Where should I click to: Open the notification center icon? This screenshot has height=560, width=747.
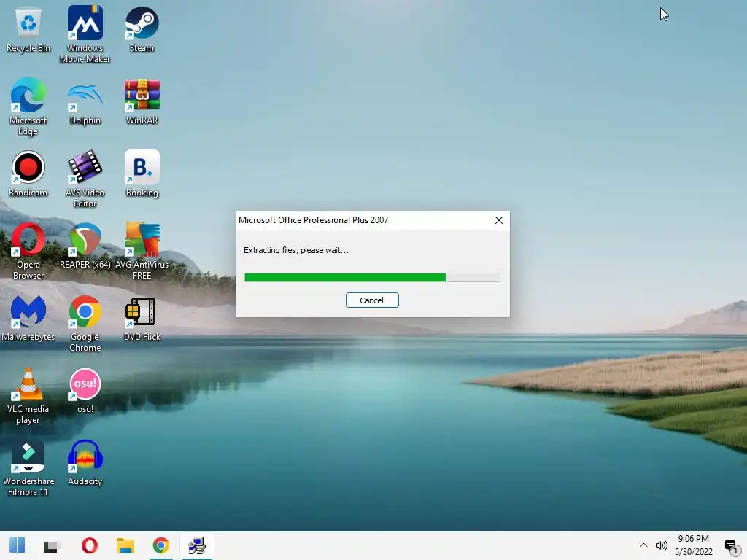tap(731, 545)
